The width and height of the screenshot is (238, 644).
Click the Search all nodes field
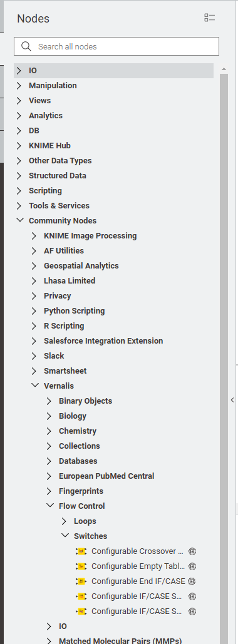pyautogui.click(x=116, y=46)
